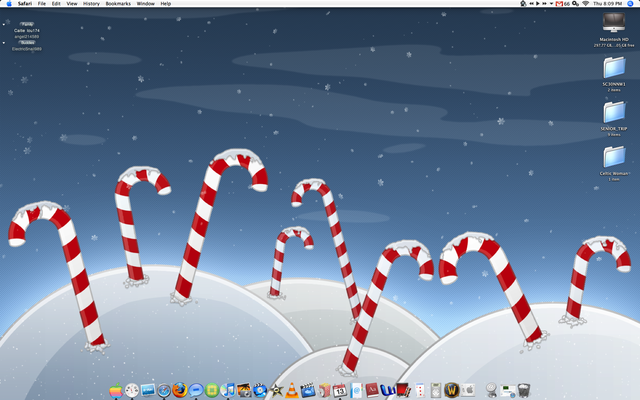The height and width of the screenshot is (400, 640).
Task: Open iDVD disc icon in Dock
Action: tap(260, 391)
